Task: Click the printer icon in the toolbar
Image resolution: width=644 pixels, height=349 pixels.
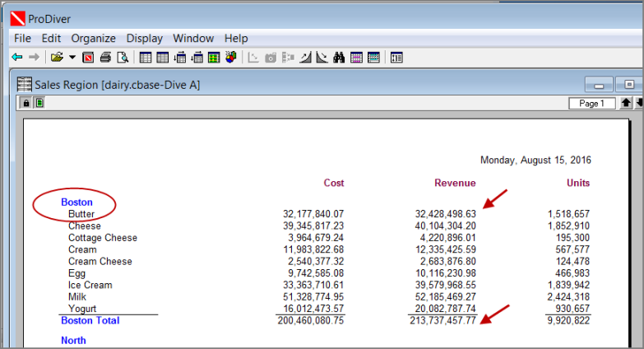Action: tap(105, 58)
